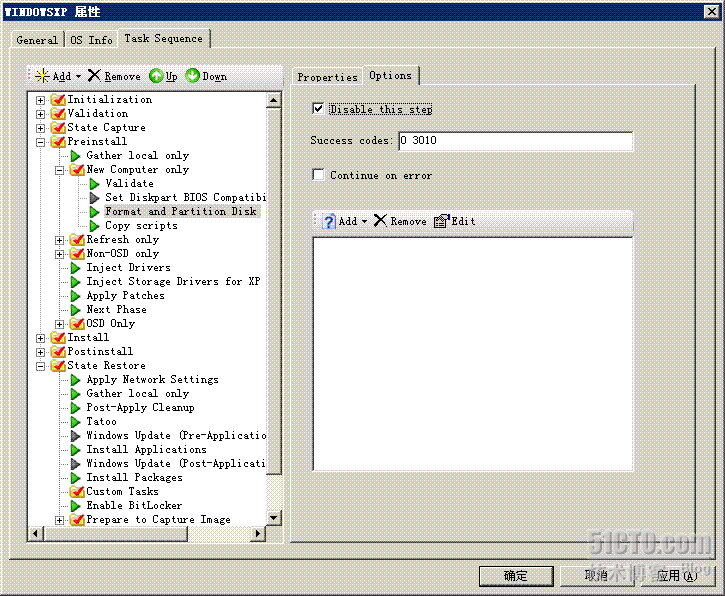Open the conditions Add dropdown arrow
Screen dimensions: 725x596
[364, 221]
